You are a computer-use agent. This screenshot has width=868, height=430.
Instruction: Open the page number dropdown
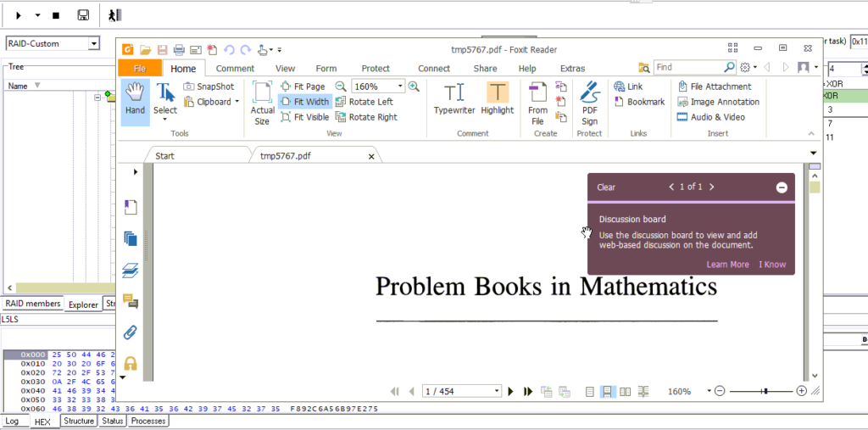click(x=497, y=392)
